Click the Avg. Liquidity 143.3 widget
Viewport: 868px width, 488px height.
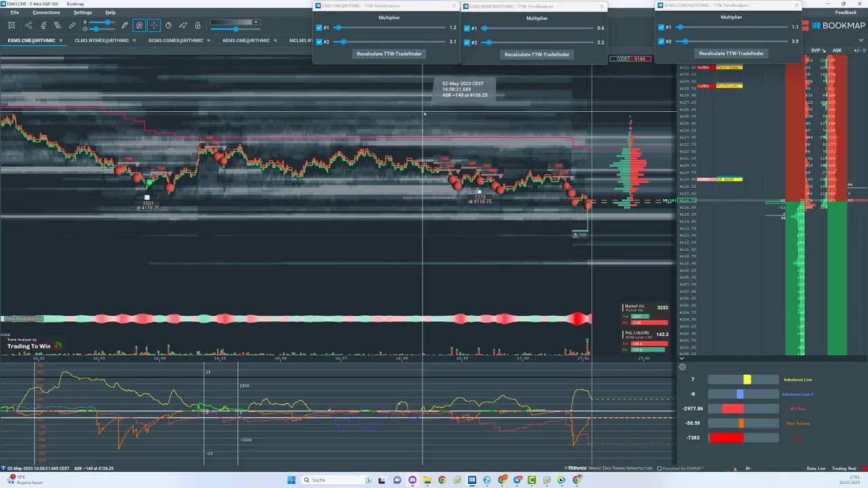click(x=646, y=340)
